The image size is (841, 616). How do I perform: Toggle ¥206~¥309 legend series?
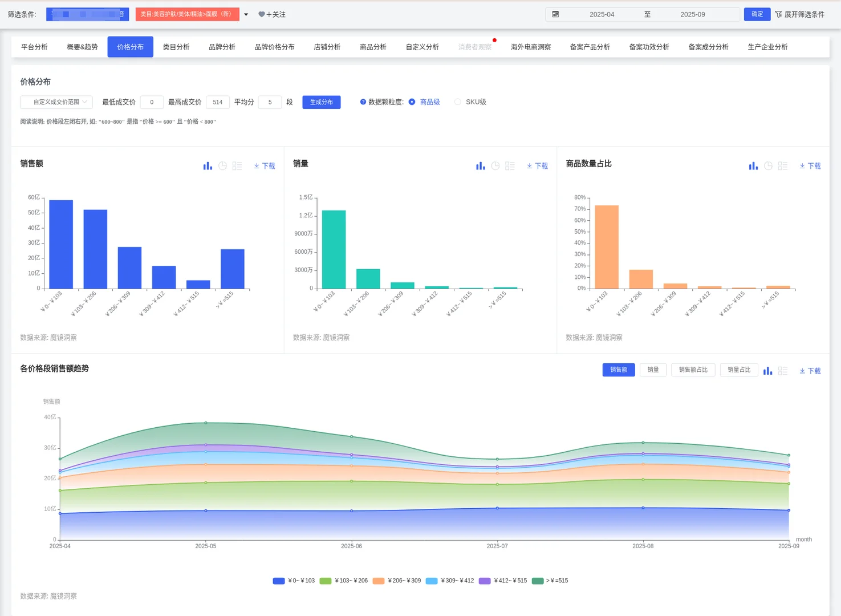click(x=396, y=581)
